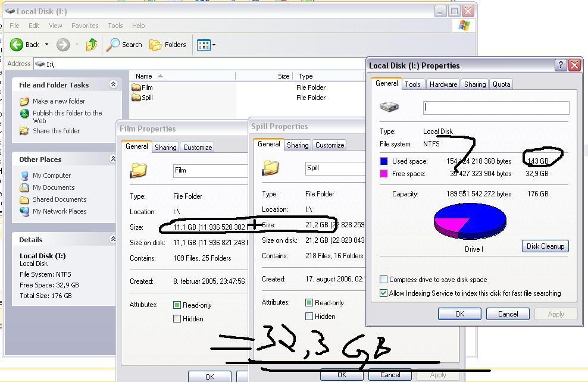This screenshot has width=588, height=382.
Task: Open Sharing tab in Film Properties
Action: [165, 148]
